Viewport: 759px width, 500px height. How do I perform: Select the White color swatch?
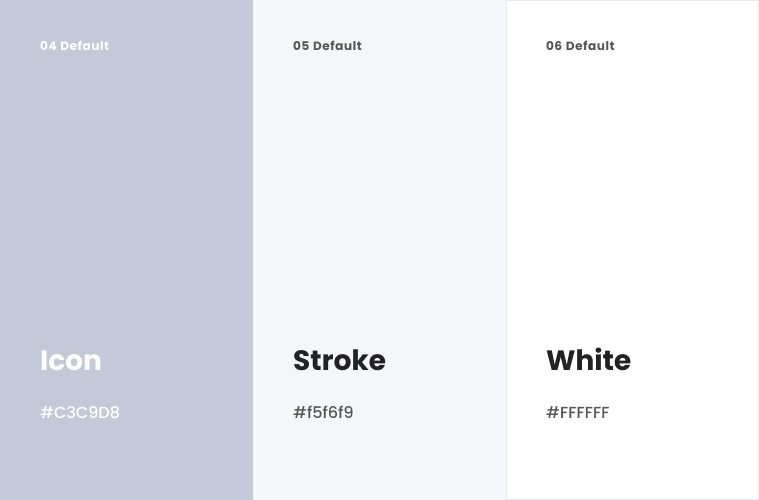click(x=633, y=250)
